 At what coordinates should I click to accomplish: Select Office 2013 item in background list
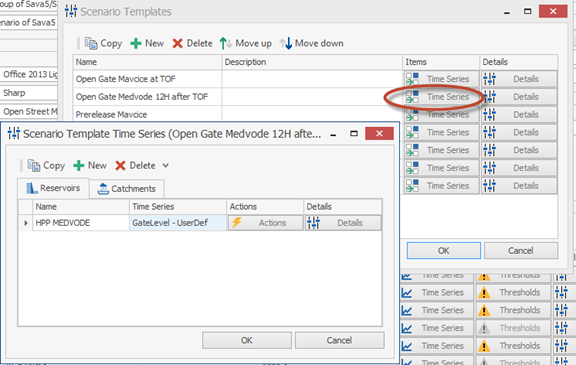pyautogui.click(x=29, y=74)
